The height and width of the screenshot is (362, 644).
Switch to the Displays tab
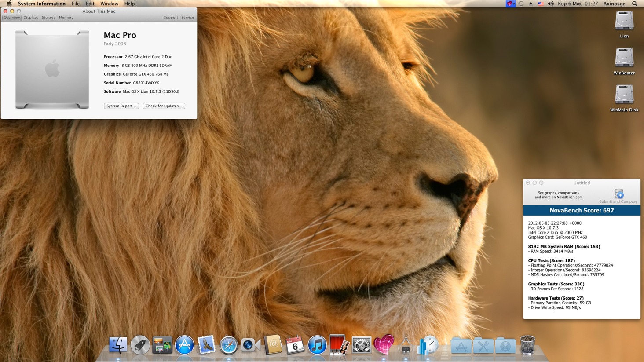click(x=31, y=18)
